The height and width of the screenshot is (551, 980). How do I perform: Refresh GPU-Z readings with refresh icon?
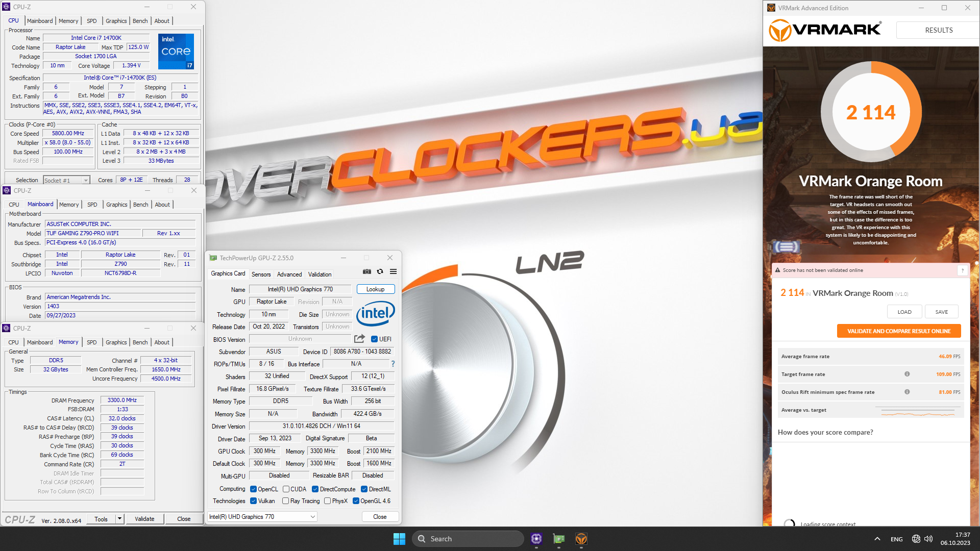tap(380, 271)
